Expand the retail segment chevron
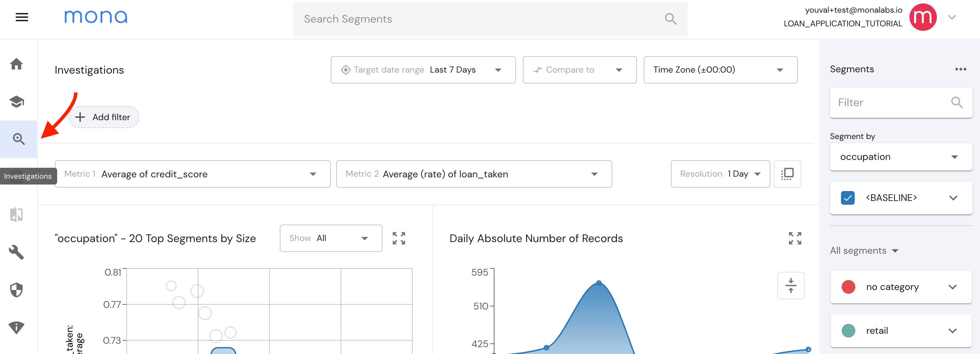The width and height of the screenshot is (980, 354). point(952,330)
